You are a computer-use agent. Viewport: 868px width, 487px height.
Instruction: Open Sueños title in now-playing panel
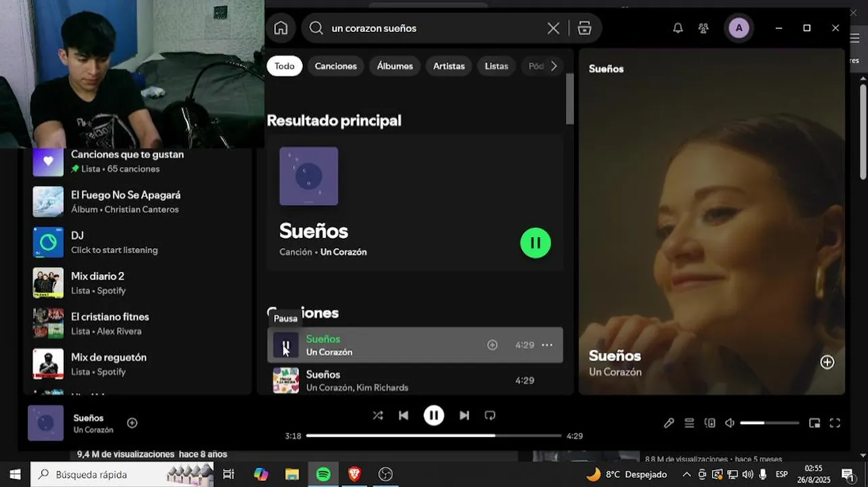(614, 355)
